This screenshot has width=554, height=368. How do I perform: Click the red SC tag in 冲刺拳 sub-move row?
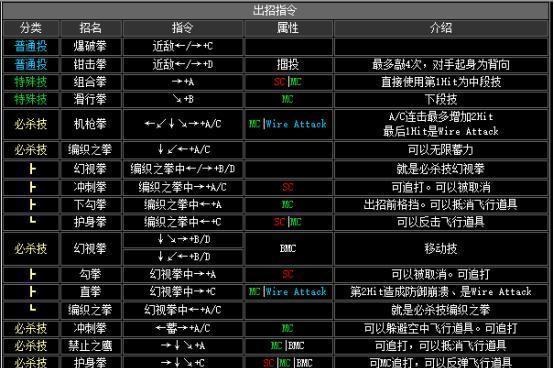(x=288, y=187)
